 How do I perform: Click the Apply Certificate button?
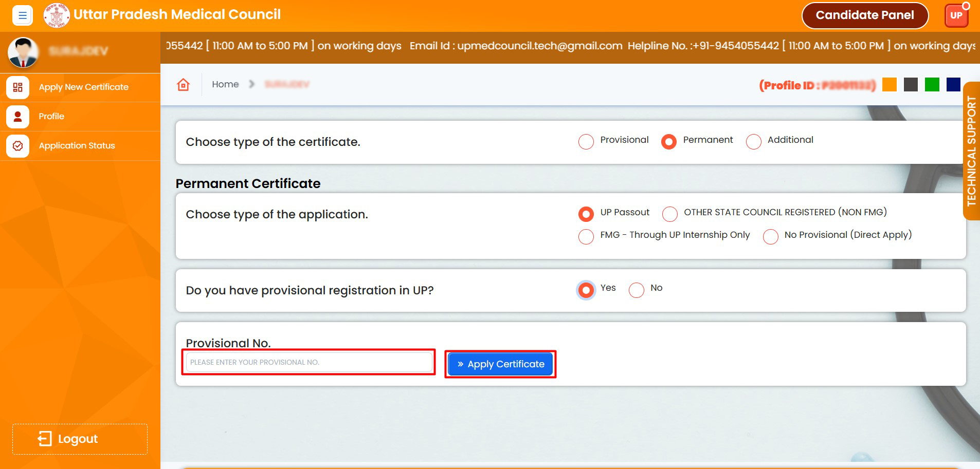point(500,364)
